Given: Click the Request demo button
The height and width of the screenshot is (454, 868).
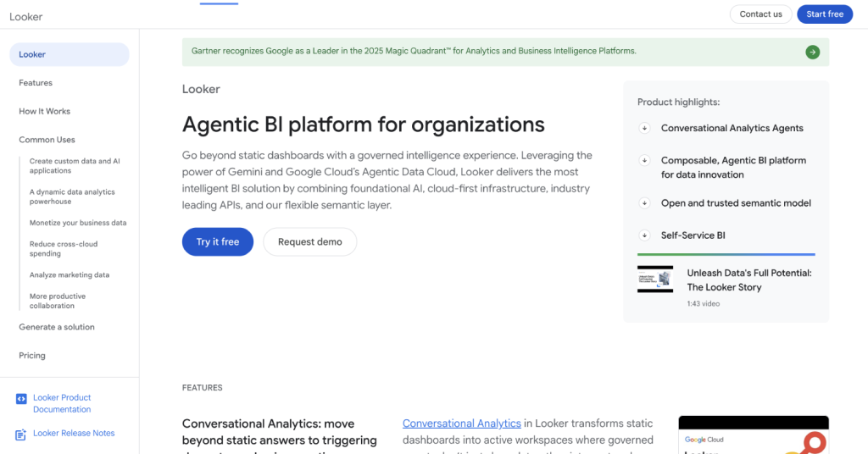Looking at the screenshot, I should tap(310, 241).
